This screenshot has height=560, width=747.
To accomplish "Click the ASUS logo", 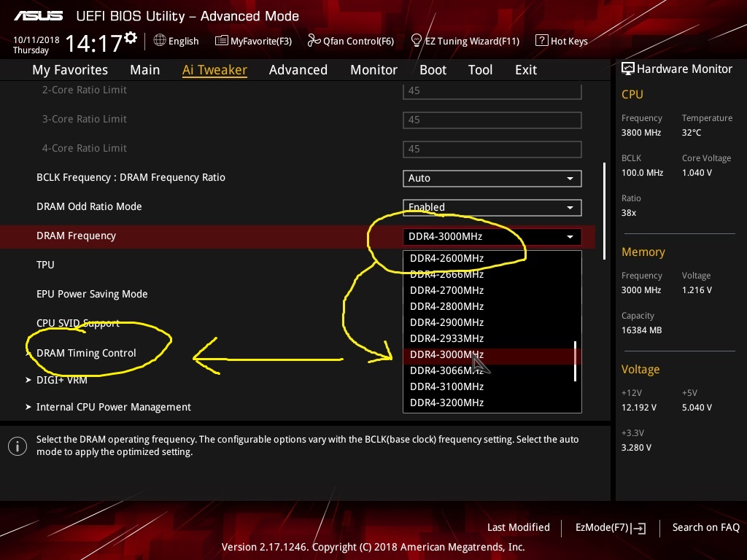I will (x=38, y=16).
